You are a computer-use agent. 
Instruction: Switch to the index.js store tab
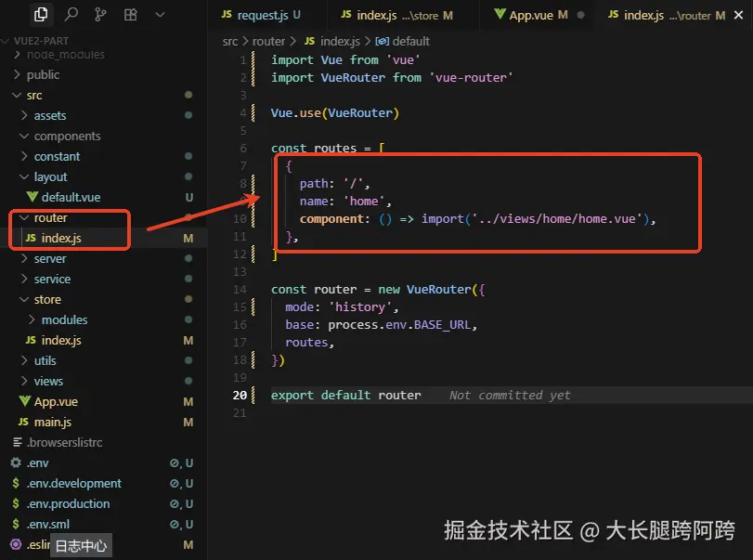point(396,15)
